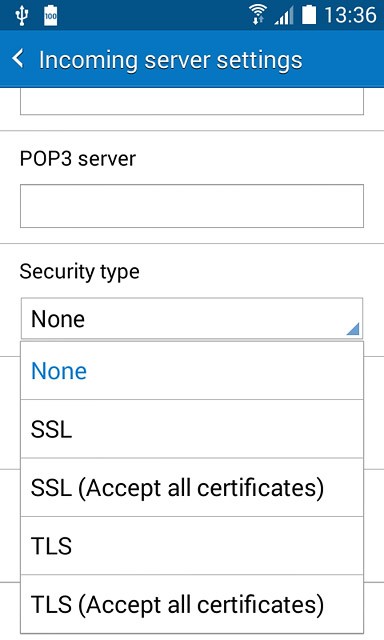The width and height of the screenshot is (384, 640).
Task: Tap the Security type label
Action: [x=80, y=272]
